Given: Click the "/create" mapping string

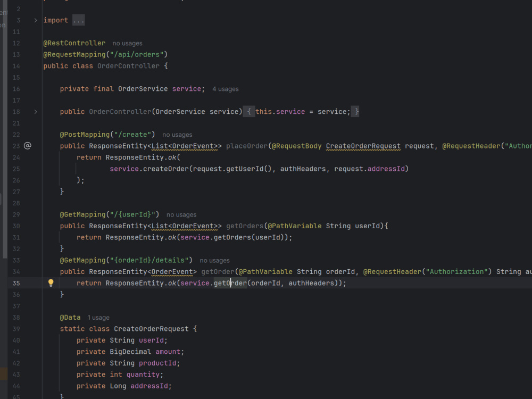Looking at the screenshot, I should coord(132,135).
